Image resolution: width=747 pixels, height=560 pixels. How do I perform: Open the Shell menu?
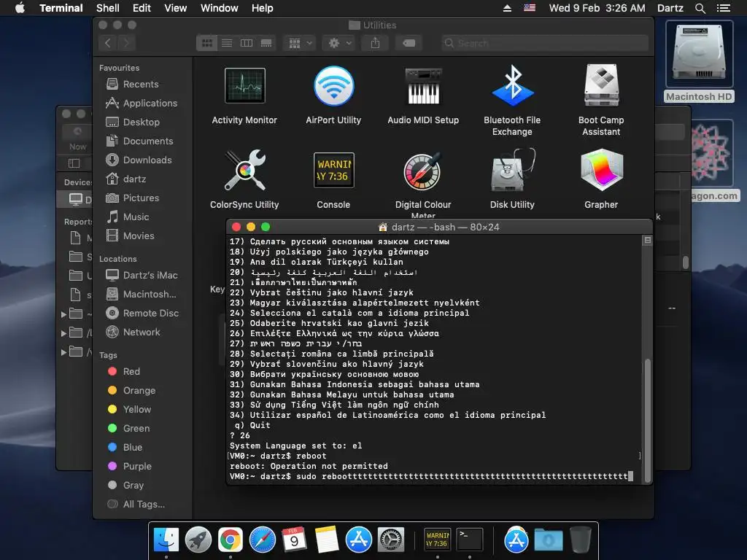tap(108, 8)
